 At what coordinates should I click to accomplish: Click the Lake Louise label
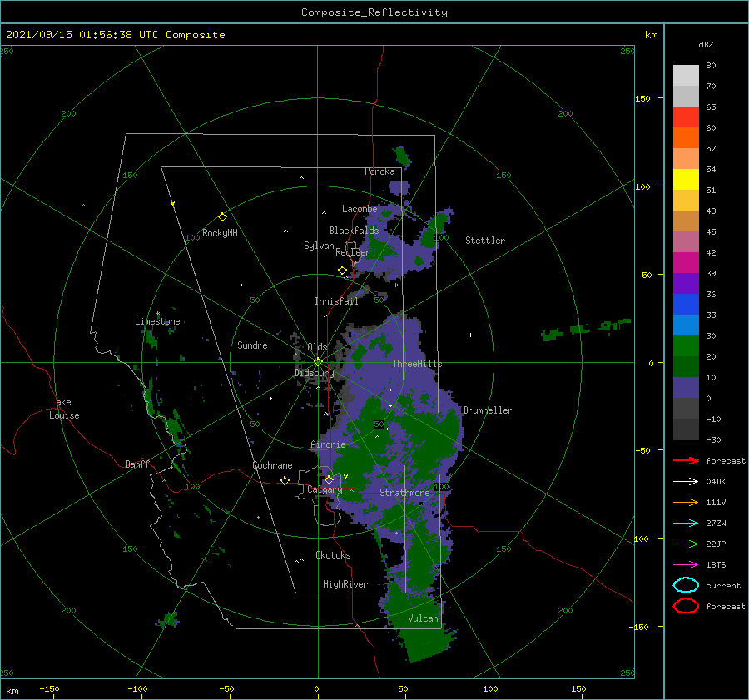pos(64,409)
